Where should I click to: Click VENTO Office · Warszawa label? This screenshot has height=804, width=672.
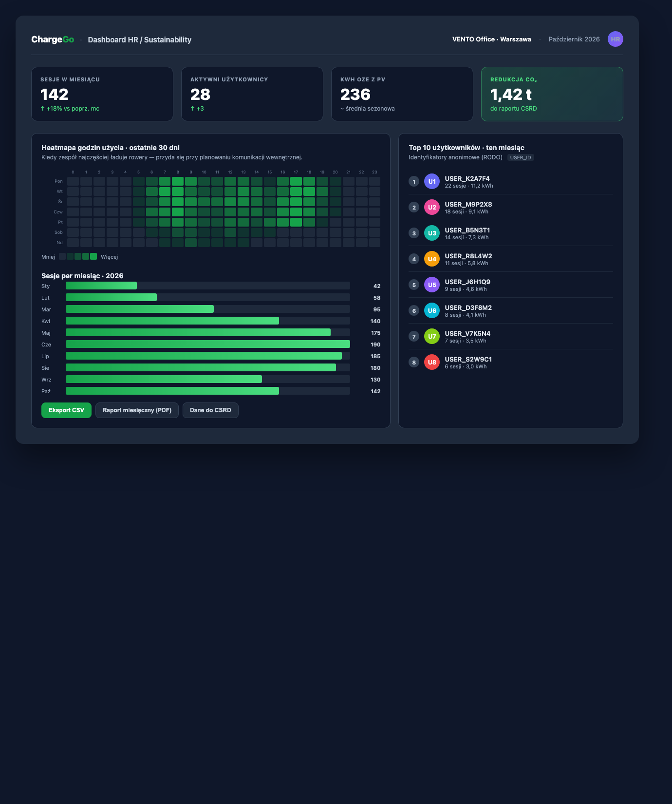(x=492, y=39)
